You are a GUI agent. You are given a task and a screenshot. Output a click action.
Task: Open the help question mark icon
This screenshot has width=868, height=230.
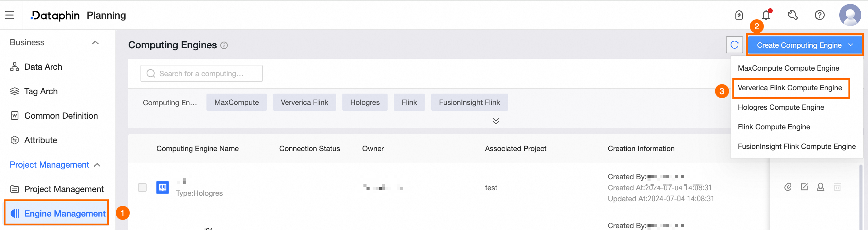[x=819, y=15]
